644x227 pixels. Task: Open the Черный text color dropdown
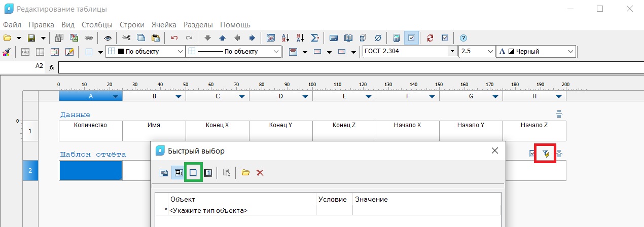(570, 52)
